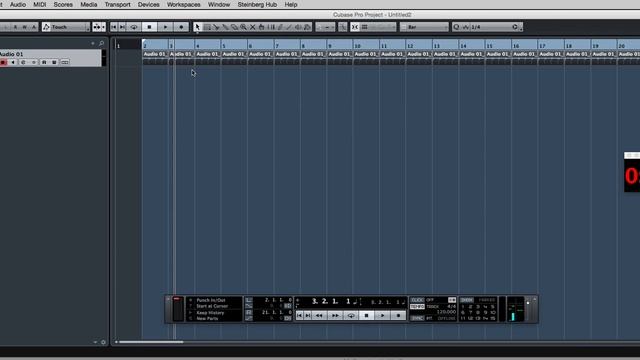Toggle Monitor on Audio 01 track

point(13,62)
